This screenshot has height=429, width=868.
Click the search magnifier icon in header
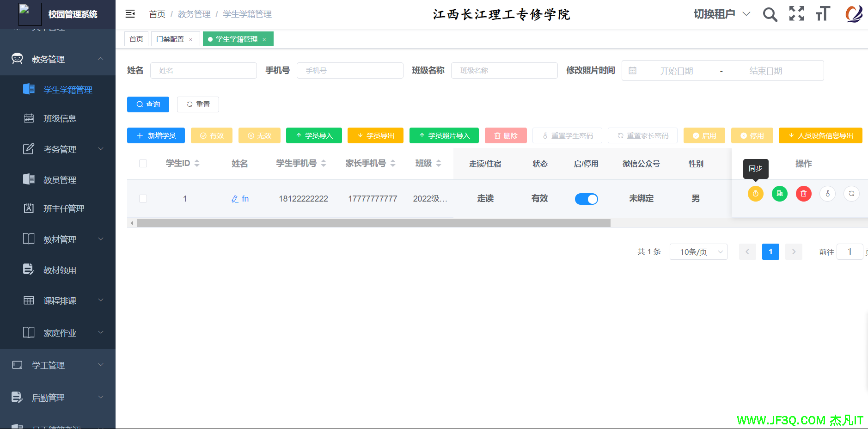tap(770, 14)
